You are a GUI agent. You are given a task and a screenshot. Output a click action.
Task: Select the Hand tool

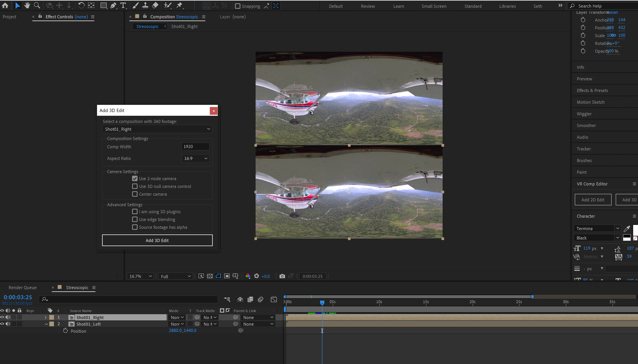pos(27,5)
